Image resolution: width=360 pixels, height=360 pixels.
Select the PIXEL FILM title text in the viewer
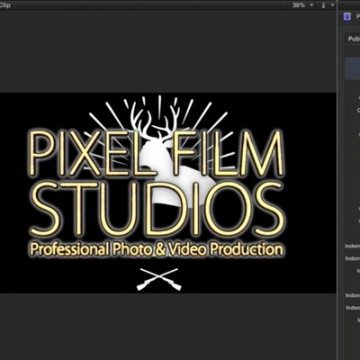coord(156,153)
